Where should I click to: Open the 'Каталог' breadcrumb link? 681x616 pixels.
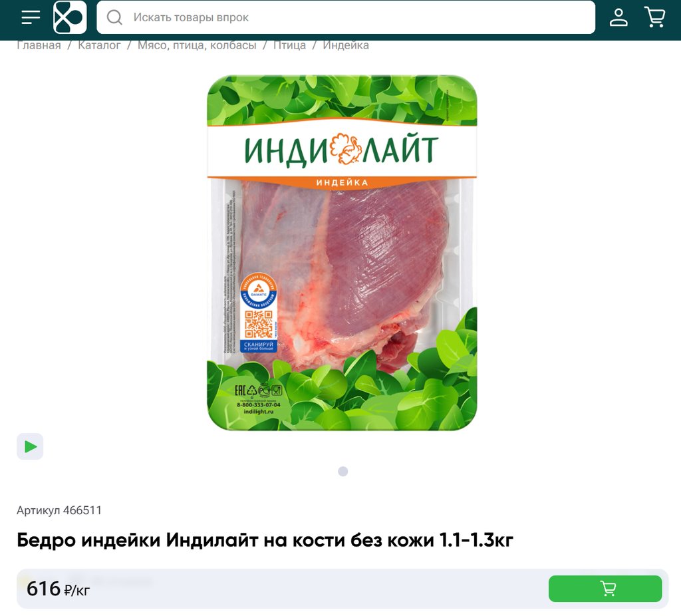(99, 45)
